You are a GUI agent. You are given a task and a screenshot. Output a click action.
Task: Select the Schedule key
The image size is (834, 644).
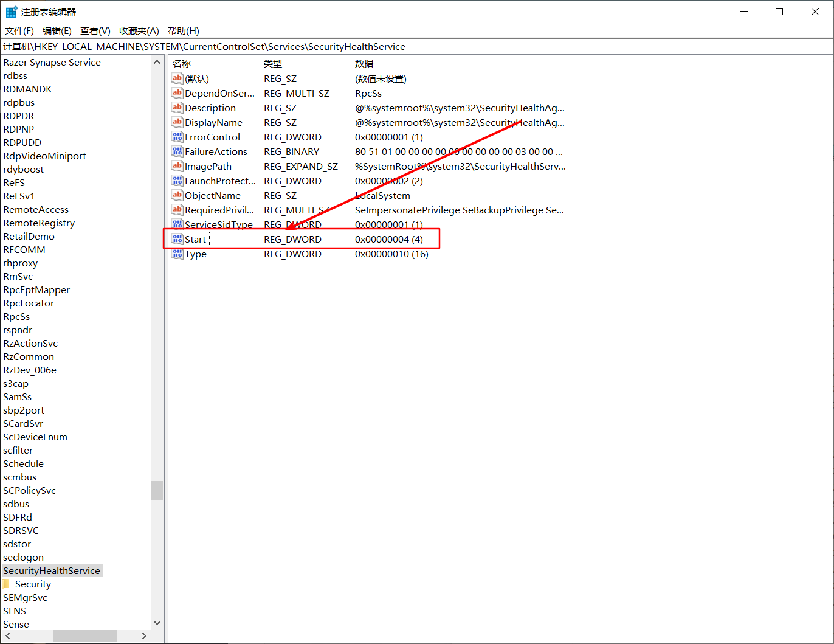point(23,463)
